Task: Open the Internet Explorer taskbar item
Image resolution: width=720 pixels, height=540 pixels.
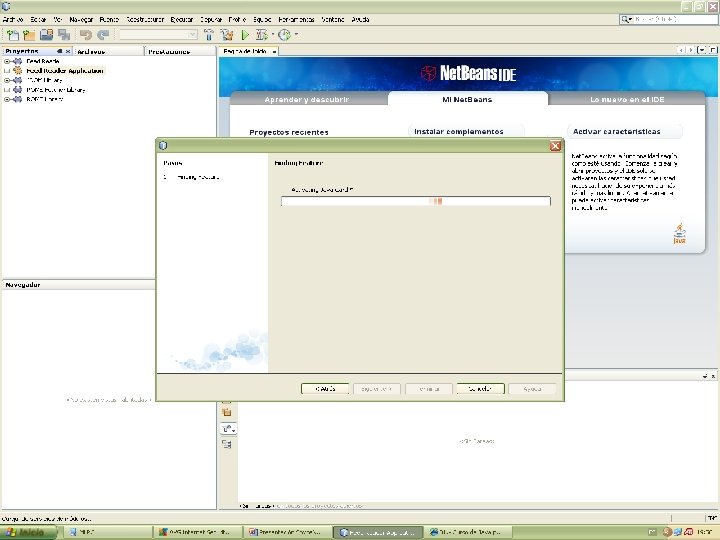Action: 467,532
